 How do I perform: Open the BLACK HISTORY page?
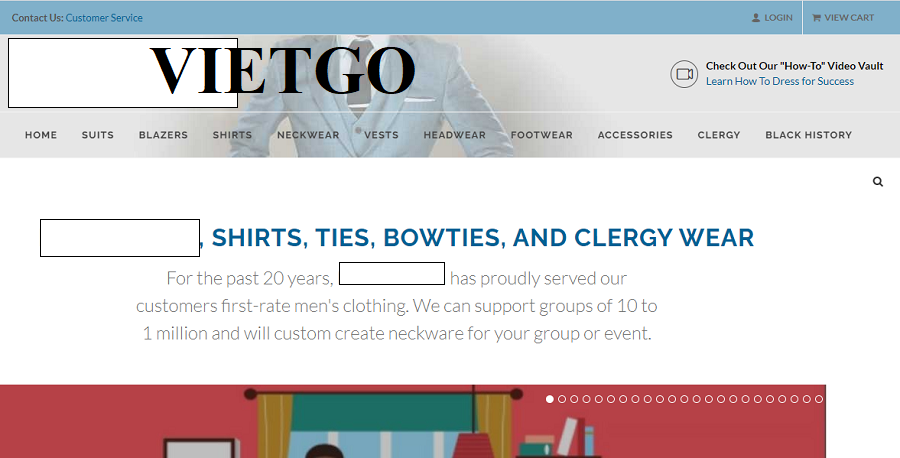coord(808,135)
